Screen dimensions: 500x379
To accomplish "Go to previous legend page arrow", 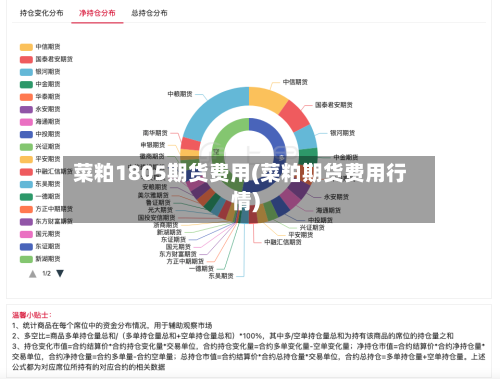I will click(32, 274).
